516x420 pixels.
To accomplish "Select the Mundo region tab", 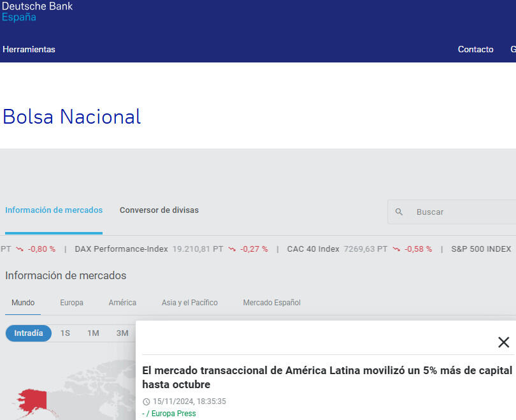I will click(23, 302).
